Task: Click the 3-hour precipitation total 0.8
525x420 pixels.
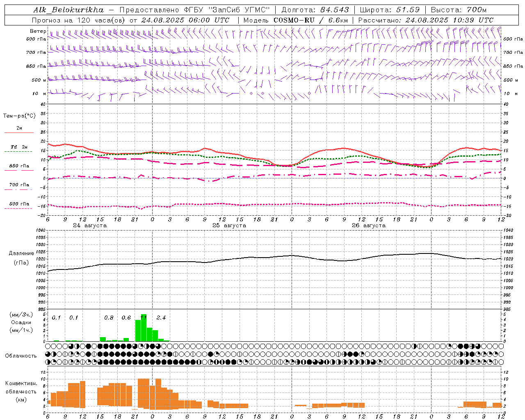Action: [109, 318]
